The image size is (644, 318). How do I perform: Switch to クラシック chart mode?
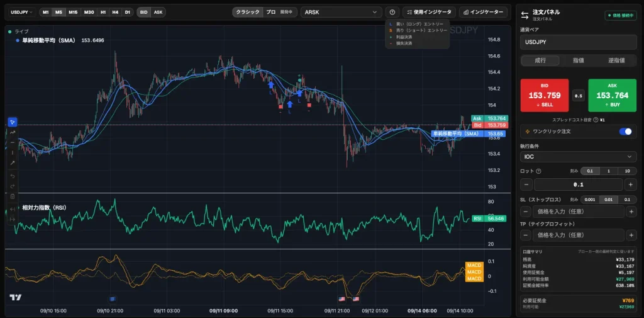(247, 13)
